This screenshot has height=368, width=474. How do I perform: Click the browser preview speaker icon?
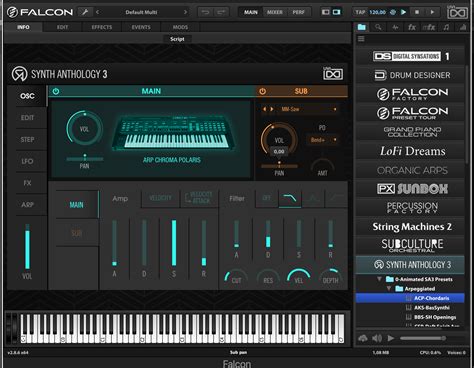tap(377, 338)
